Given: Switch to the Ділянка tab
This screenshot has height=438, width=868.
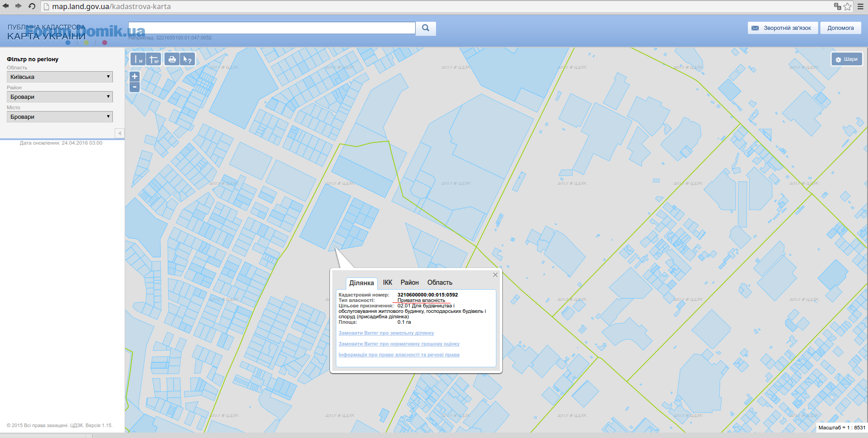Looking at the screenshot, I should point(361,283).
